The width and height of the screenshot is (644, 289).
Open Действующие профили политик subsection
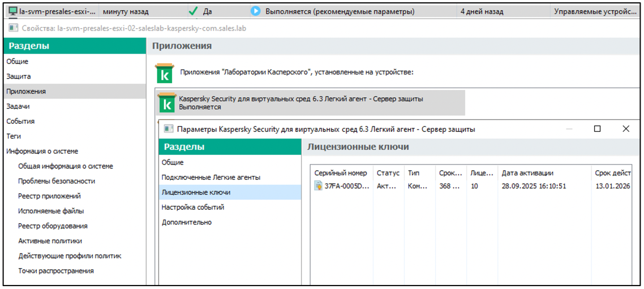click(70, 256)
